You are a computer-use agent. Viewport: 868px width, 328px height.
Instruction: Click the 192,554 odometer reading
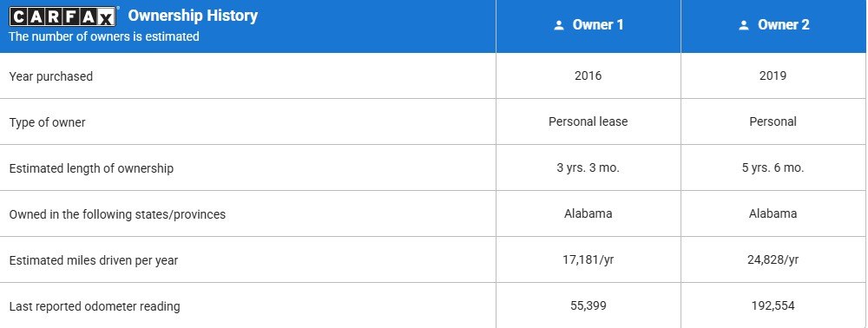pos(773,305)
